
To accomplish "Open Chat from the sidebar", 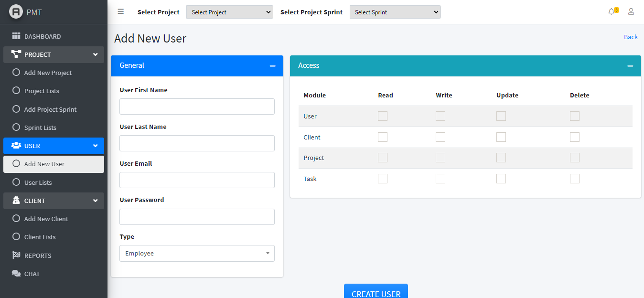I will click(x=32, y=274).
